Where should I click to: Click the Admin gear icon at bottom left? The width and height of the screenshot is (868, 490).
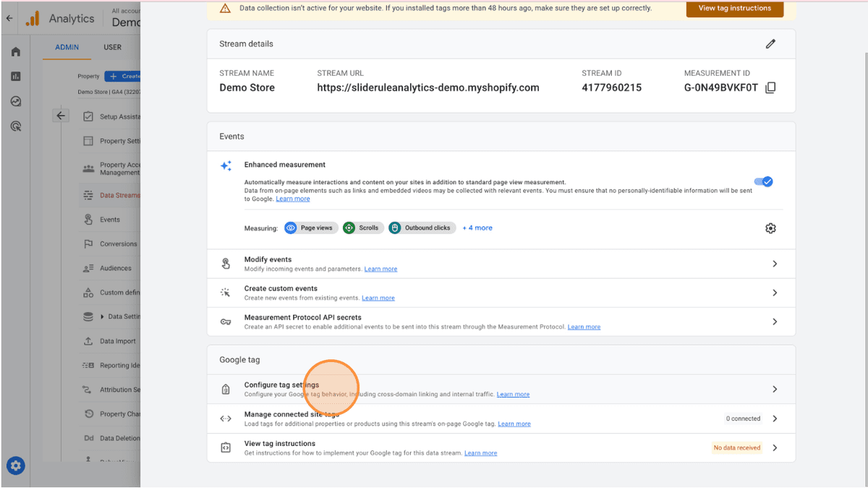click(x=16, y=466)
